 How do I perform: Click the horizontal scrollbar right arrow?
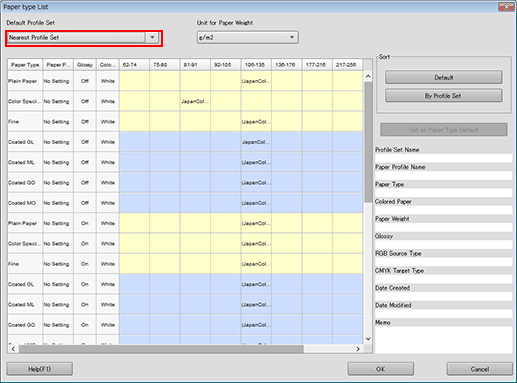358,349
